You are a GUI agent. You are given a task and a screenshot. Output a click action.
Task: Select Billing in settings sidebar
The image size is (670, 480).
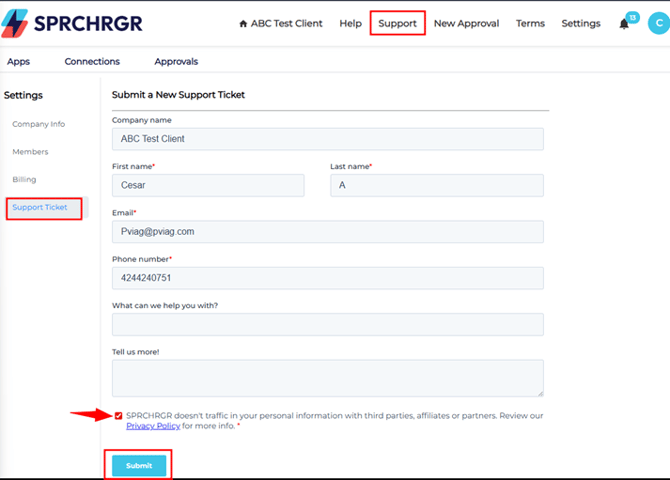(x=24, y=180)
